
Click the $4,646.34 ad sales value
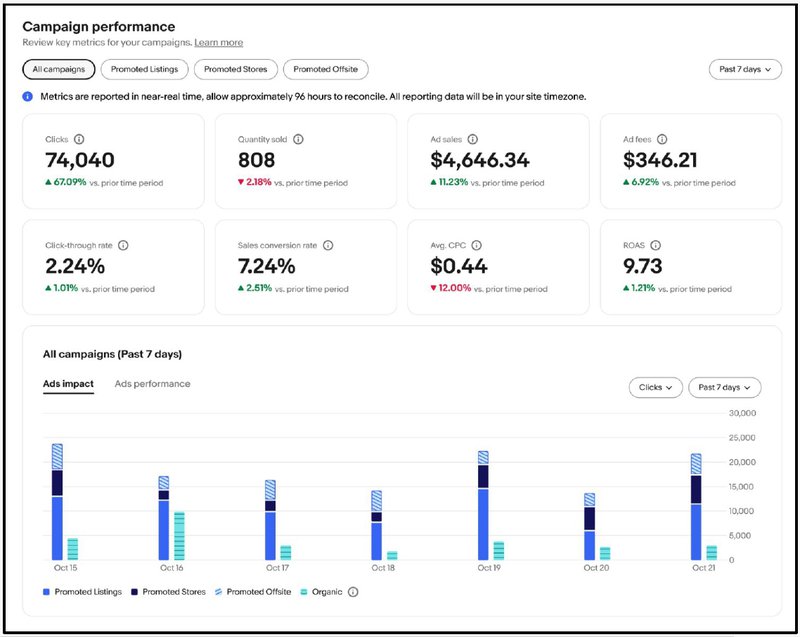pos(480,160)
